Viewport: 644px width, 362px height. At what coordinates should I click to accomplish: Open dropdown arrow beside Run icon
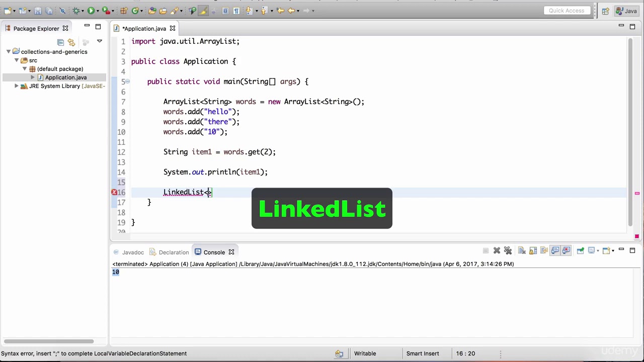[98, 11]
